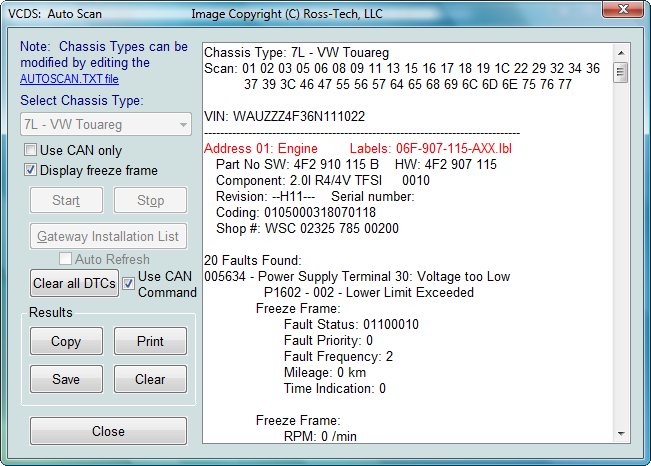Click the Close button
Screen dimensions: 651x466
pos(108,431)
